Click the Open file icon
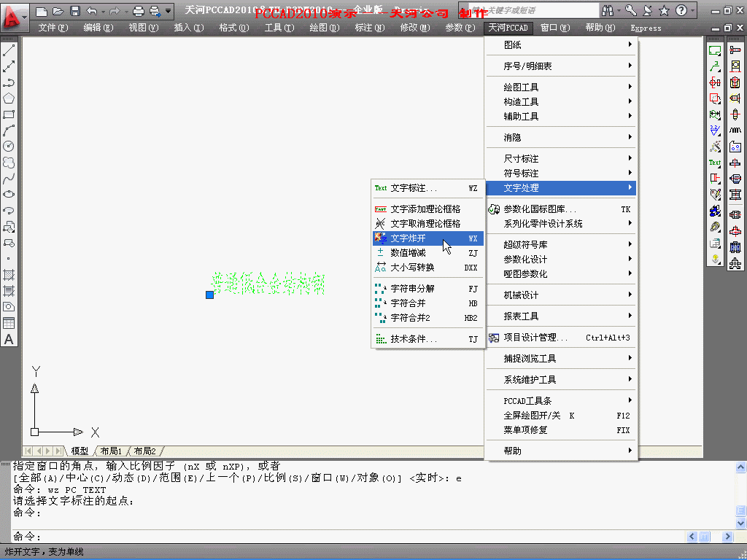Viewport: 747px width, 560px height. pos(58,11)
